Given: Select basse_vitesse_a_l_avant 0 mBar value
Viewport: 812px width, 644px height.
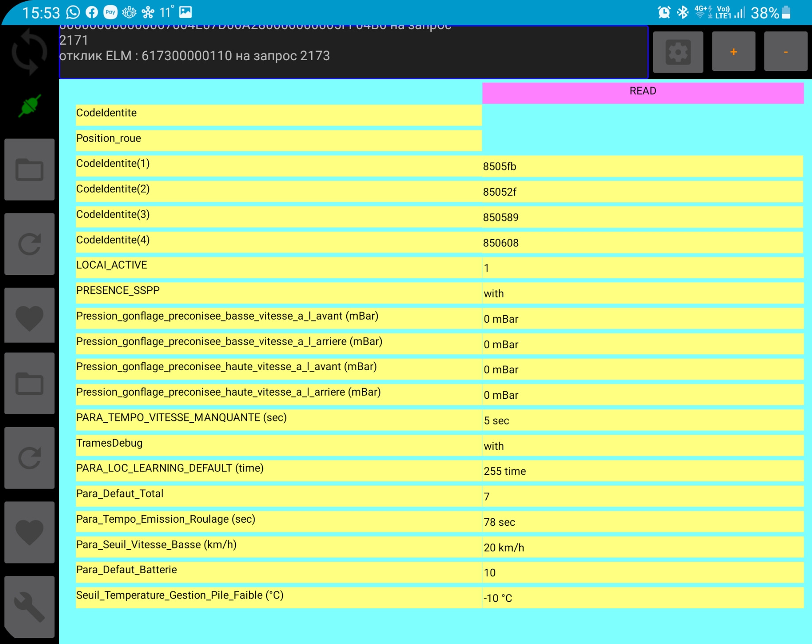Looking at the screenshot, I should point(642,319).
